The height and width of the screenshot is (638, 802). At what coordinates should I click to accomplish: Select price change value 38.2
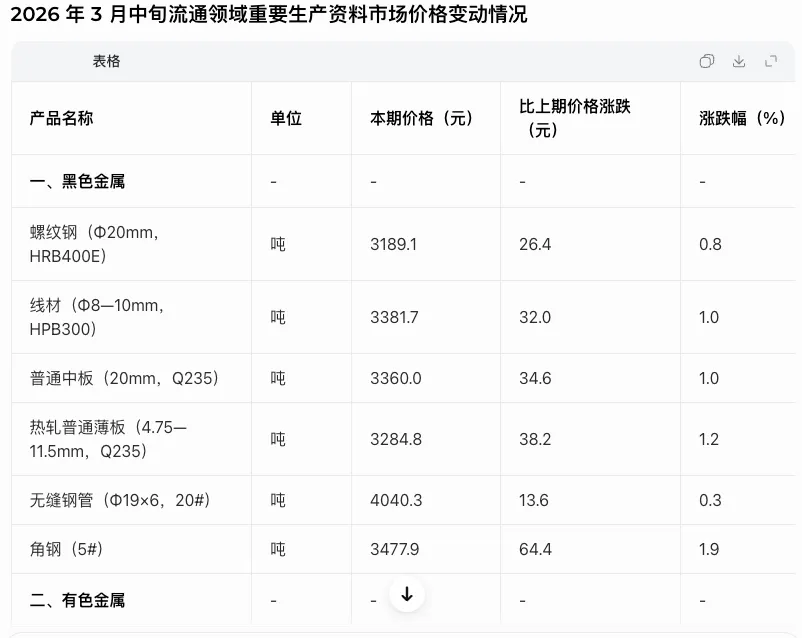point(535,439)
